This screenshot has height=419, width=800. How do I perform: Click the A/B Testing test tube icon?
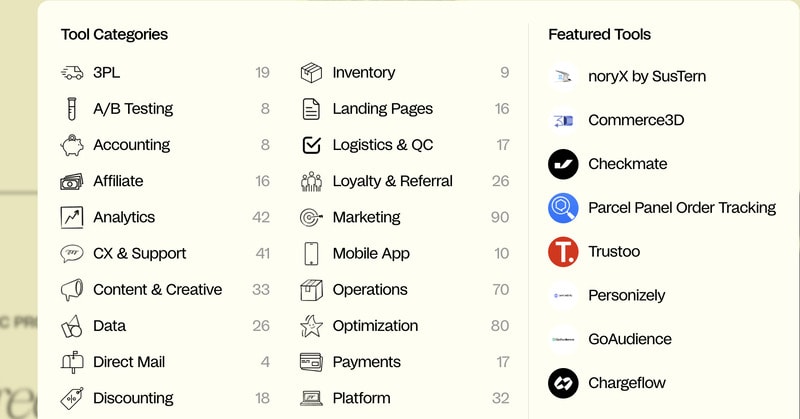(x=72, y=109)
